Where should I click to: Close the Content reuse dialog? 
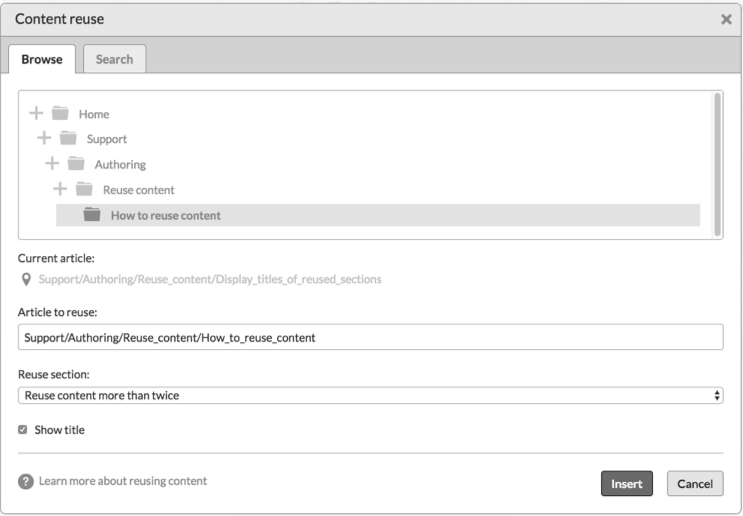[726, 20]
